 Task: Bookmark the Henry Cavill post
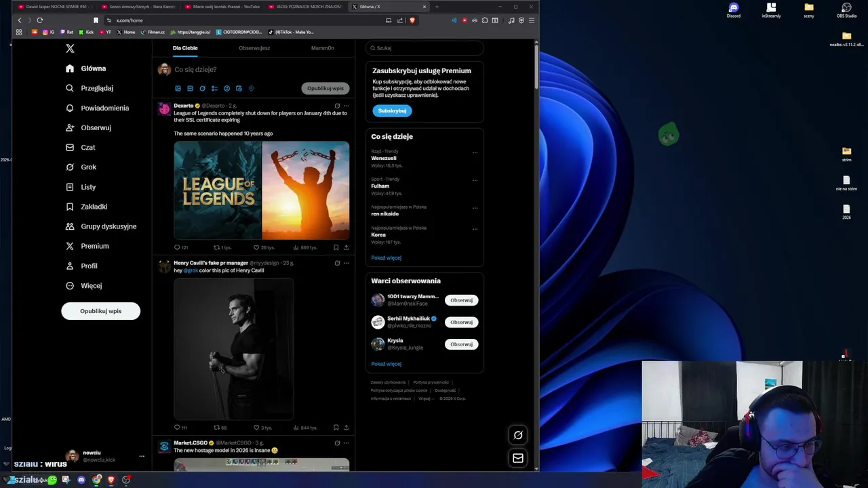[x=336, y=428]
